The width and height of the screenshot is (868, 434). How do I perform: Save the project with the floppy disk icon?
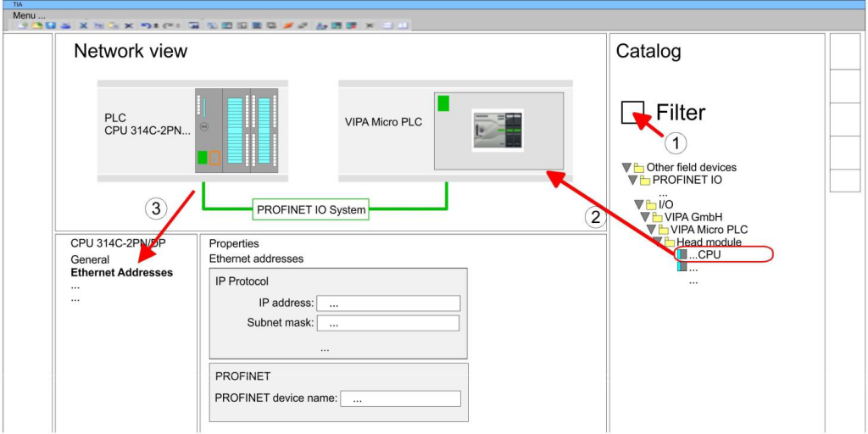[x=50, y=25]
